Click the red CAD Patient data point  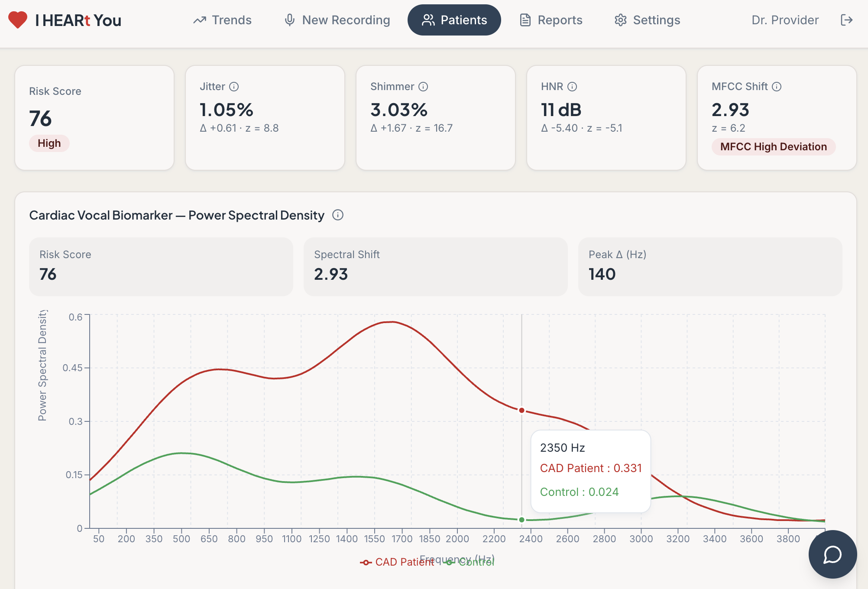[521, 410]
